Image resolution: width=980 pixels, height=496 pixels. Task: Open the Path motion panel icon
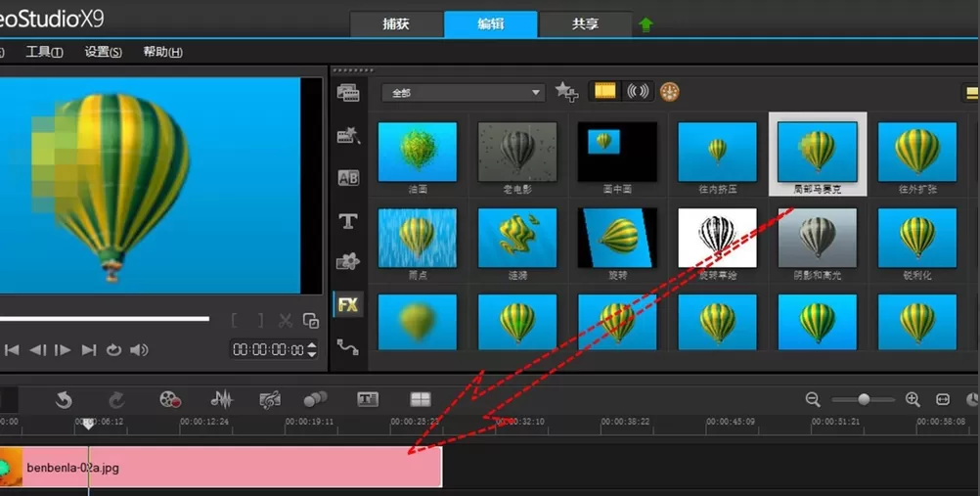pyautogui.click(x=347, y=346)
